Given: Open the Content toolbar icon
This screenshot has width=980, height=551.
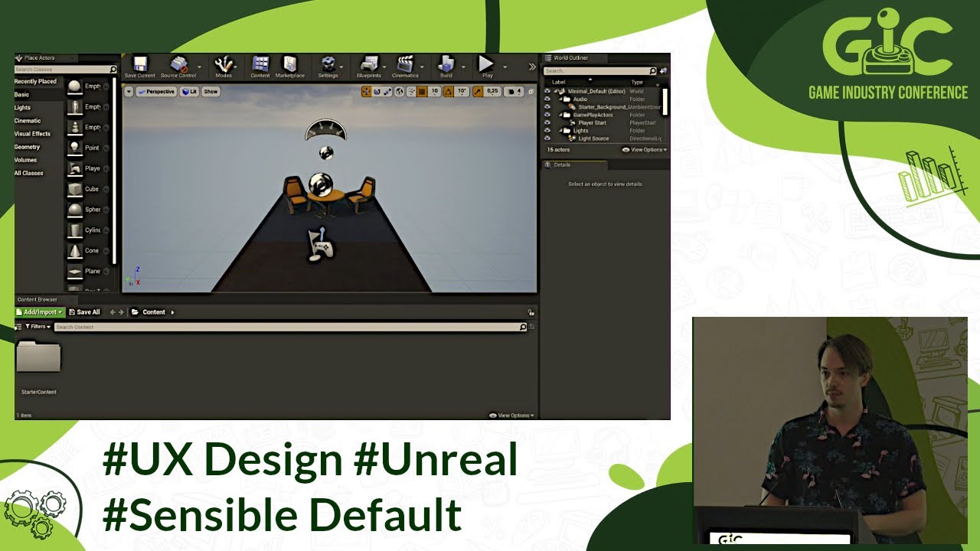Looking at the screenshot, I should click(260, 67).
